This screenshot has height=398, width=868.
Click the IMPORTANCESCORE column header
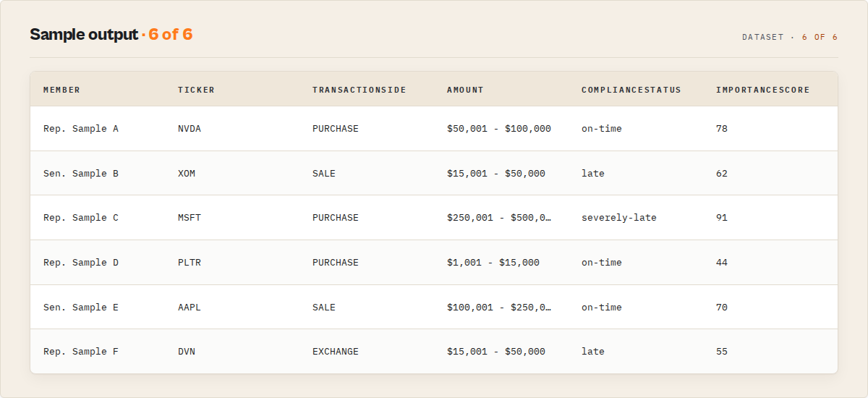[763, 90]
